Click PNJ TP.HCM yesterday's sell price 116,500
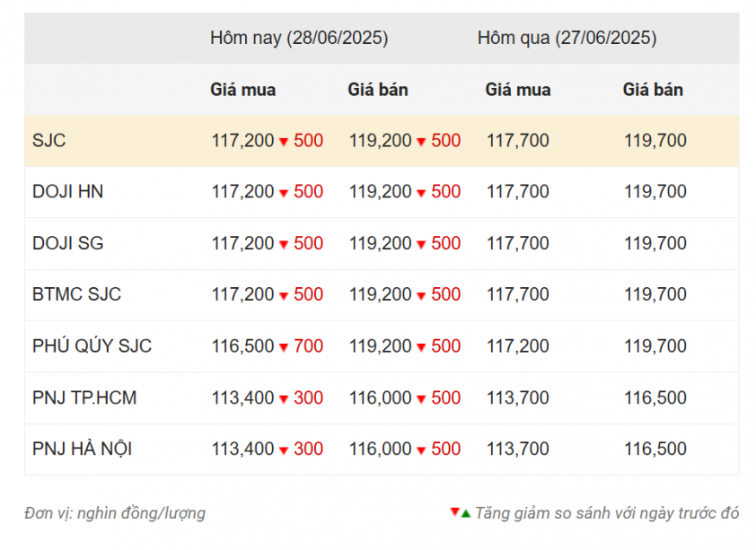Image resolution: width=756 pixels, height=550 pixels. coord(655,397)
